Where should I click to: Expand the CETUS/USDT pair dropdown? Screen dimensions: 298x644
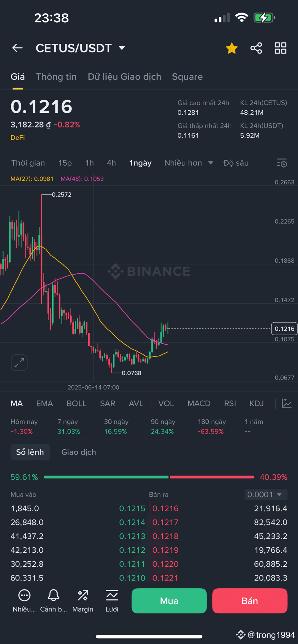pos(122,48)
